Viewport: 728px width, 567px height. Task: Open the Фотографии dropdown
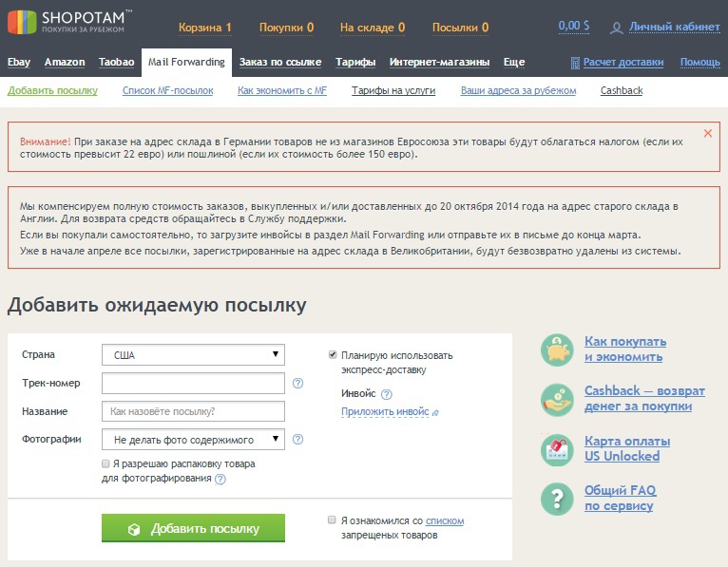coord(193,440)
